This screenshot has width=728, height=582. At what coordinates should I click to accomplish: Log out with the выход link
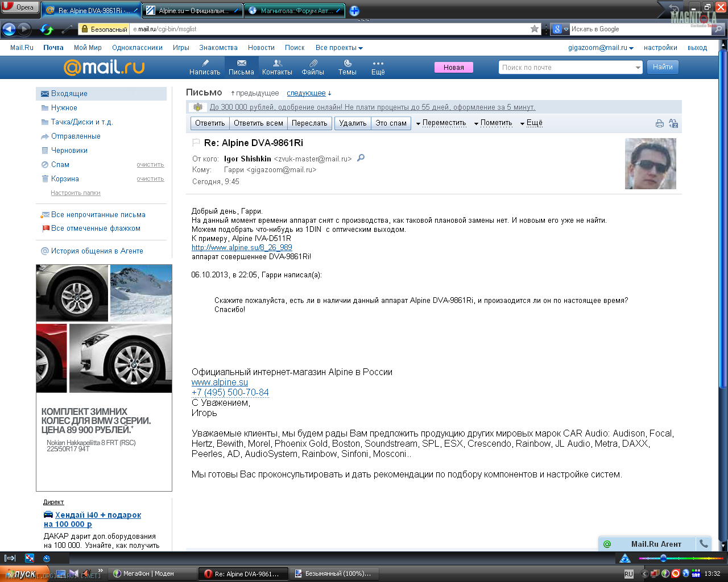pyautogui.click(x=697, y=48)
